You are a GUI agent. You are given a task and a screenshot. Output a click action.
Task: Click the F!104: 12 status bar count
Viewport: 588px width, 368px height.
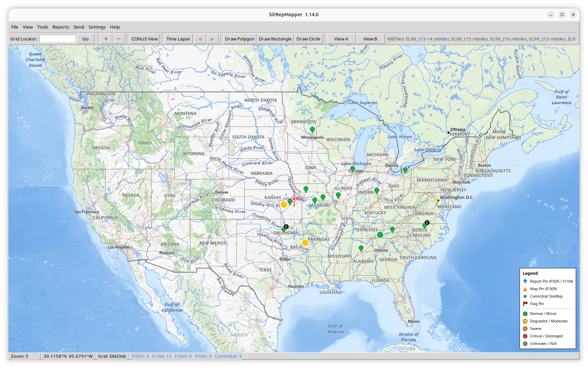click(162, 356)
